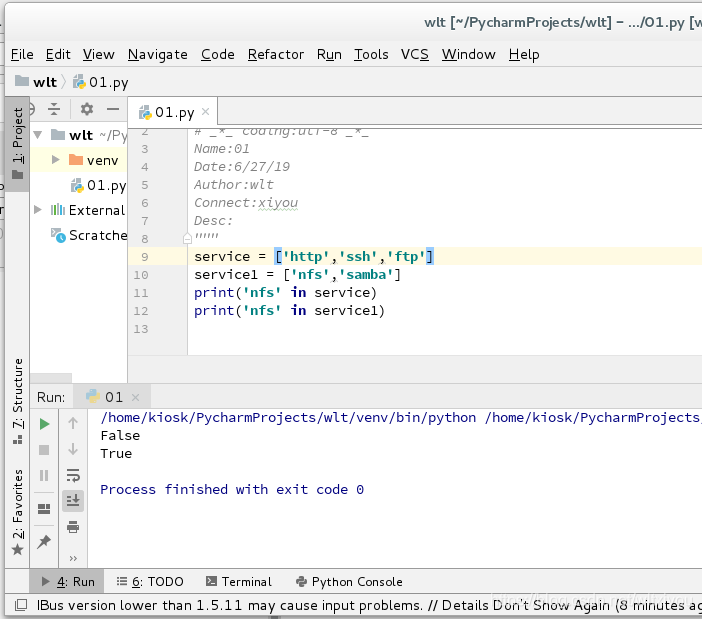Screen dimensions: 702x619
Task: Toggle the 2: Favorites tool window
Action: tap(17, 512)
